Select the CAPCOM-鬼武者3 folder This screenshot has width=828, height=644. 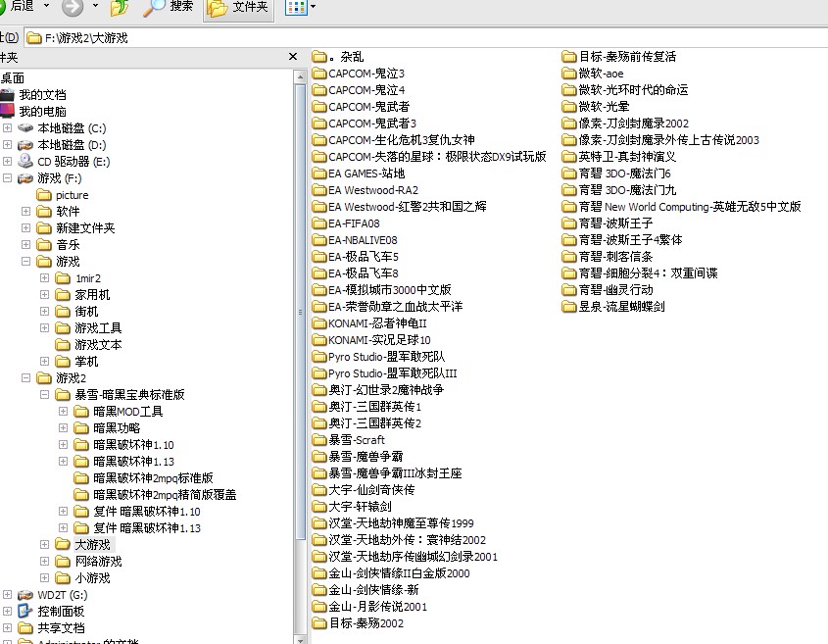[372, 124]
